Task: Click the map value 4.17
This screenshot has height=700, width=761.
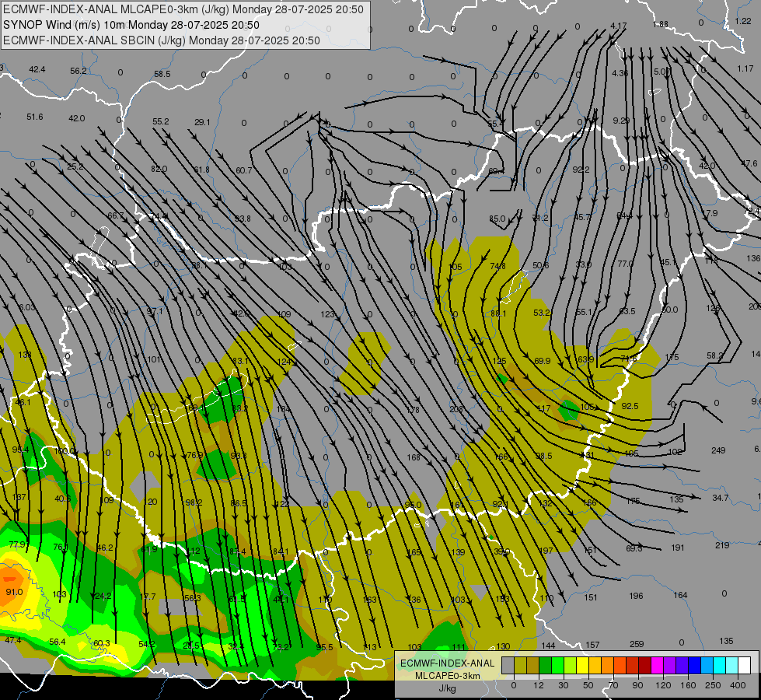Action: 618,25
